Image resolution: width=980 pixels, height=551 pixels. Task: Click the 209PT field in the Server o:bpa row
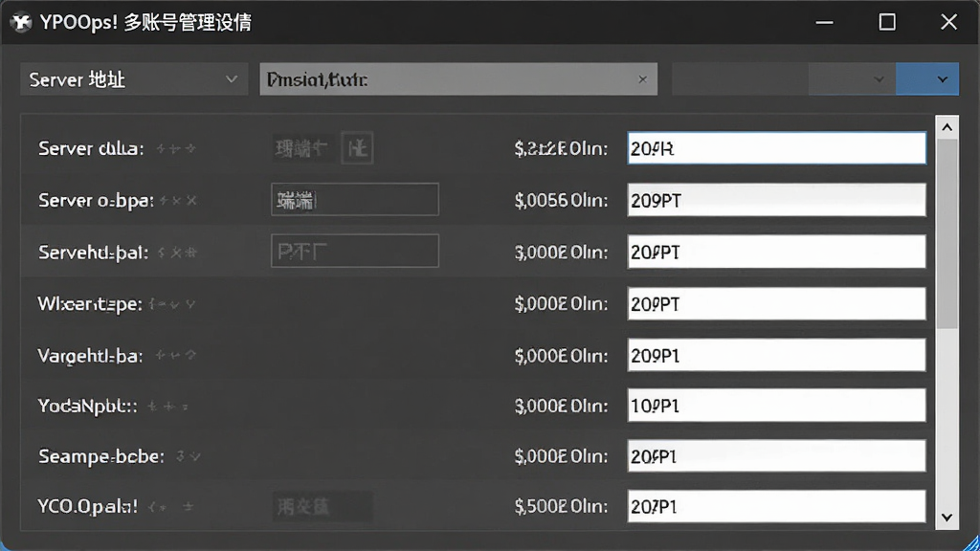(x=776, y=200)
